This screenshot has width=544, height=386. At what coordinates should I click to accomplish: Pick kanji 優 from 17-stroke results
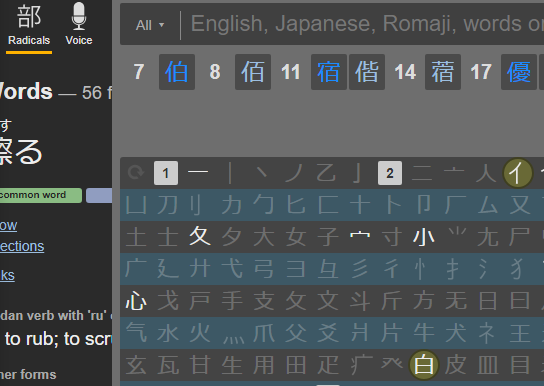(x=519, y=72)
